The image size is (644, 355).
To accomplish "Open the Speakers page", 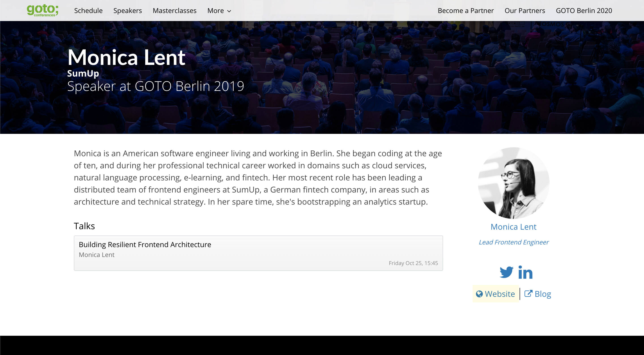I will (x=128, y=11).
